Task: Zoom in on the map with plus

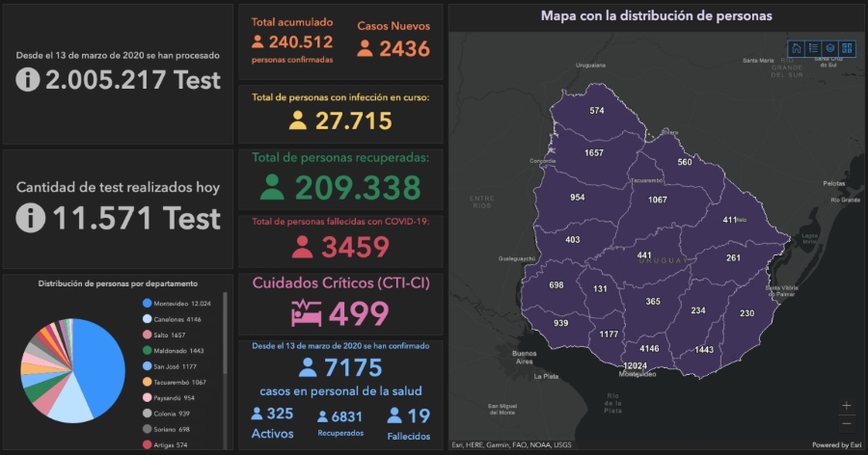Action: click(847, 406)
